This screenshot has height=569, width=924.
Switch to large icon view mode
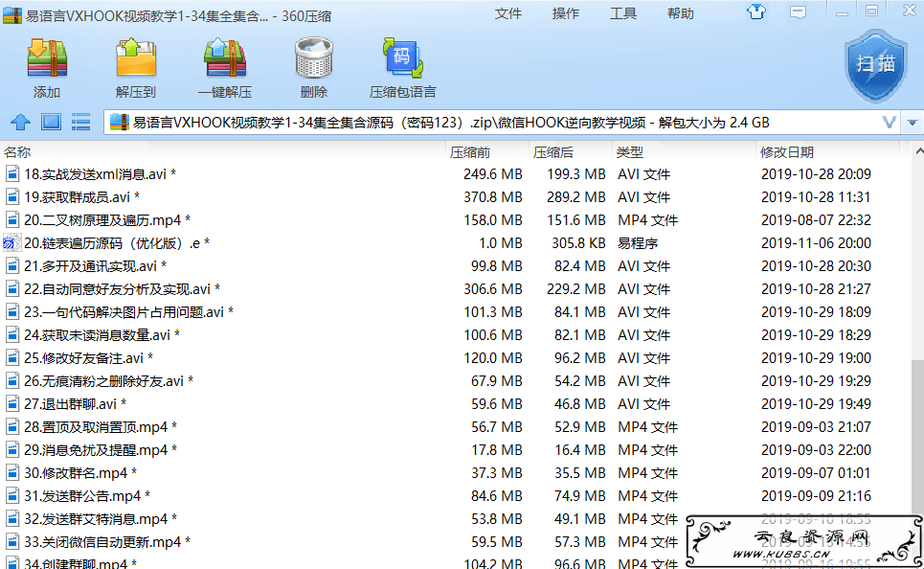(51, 122)
